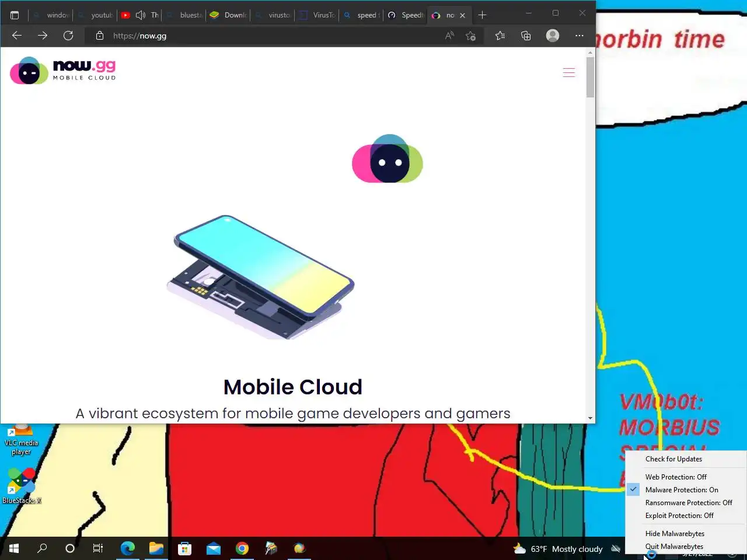Open Windows taskbar search
Viewport: 747px width, 560px height.
click(x=42, y=548)
